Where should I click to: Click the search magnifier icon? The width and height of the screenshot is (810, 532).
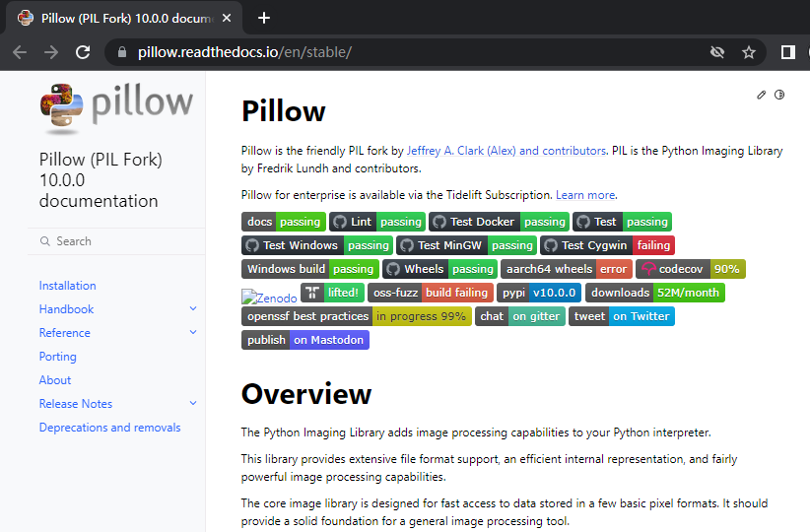45,241
